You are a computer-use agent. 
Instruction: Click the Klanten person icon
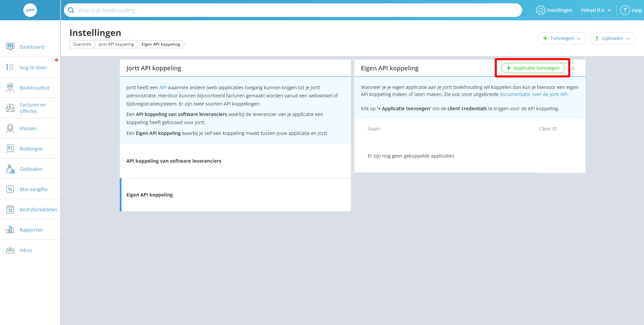[10, 128]
